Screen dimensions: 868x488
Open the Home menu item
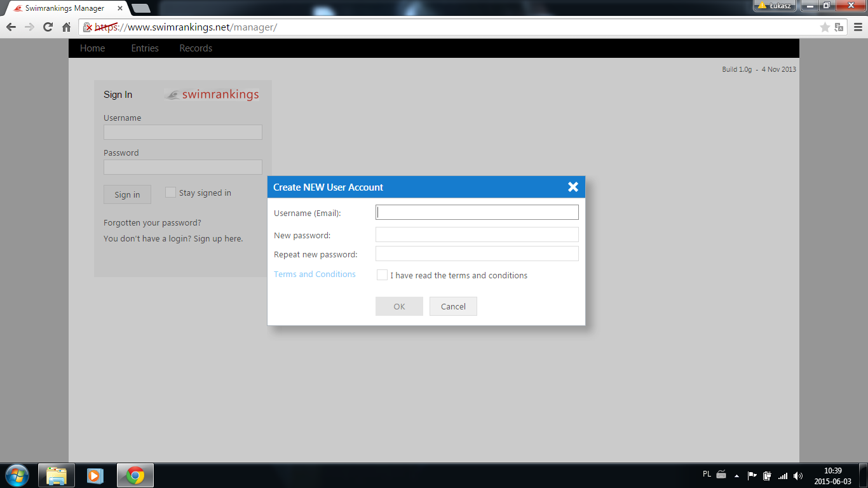(93, 48)
